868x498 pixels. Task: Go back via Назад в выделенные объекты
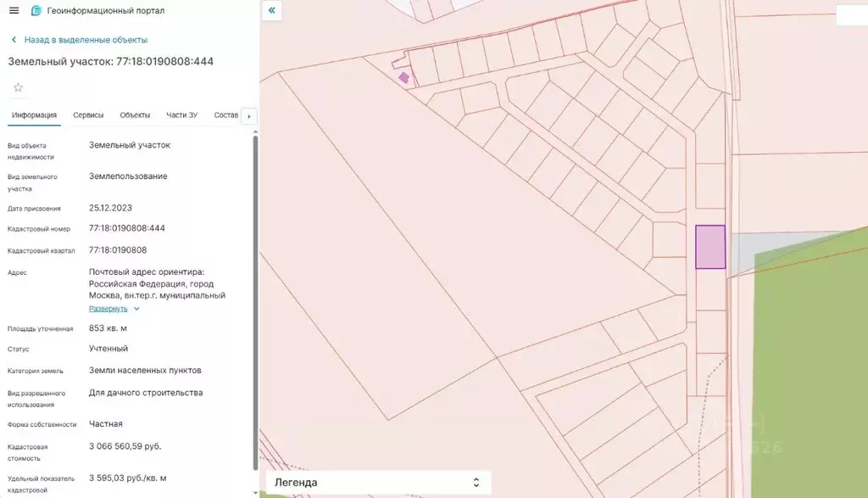[x=86, y=40]
